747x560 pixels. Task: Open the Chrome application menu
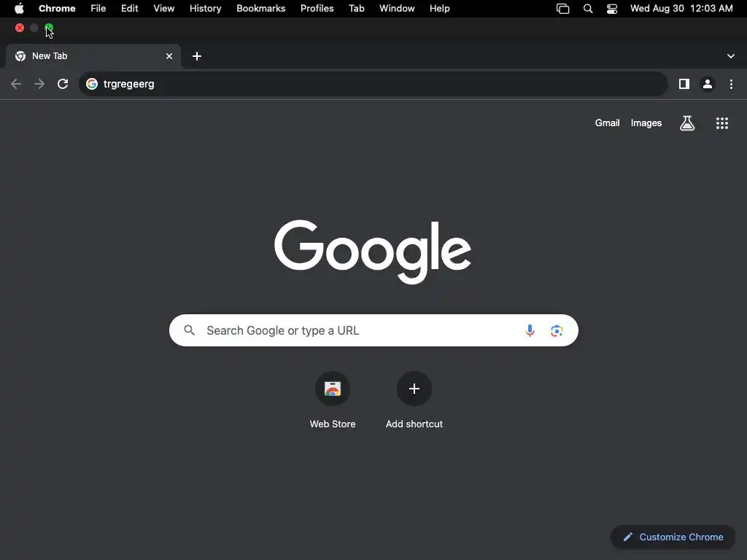(57, 9)
